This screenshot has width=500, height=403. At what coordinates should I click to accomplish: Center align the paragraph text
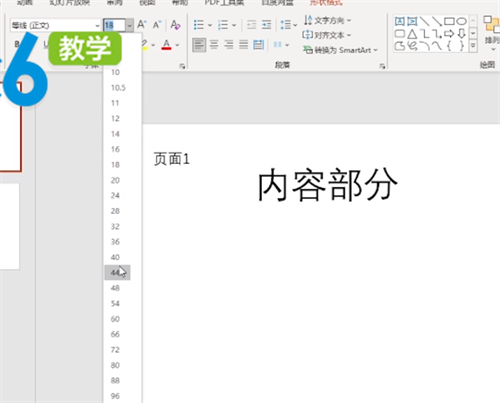coord(214,44)
